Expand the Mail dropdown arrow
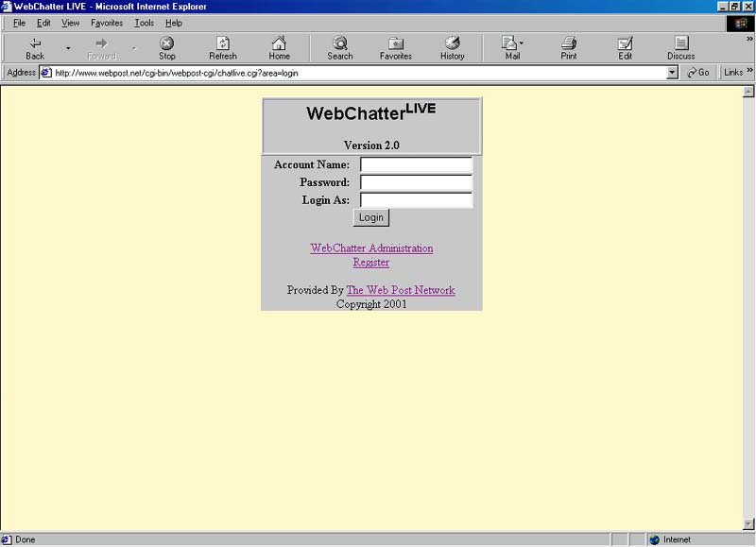Screen dimensions: 756x547 (x=522, y=43)
